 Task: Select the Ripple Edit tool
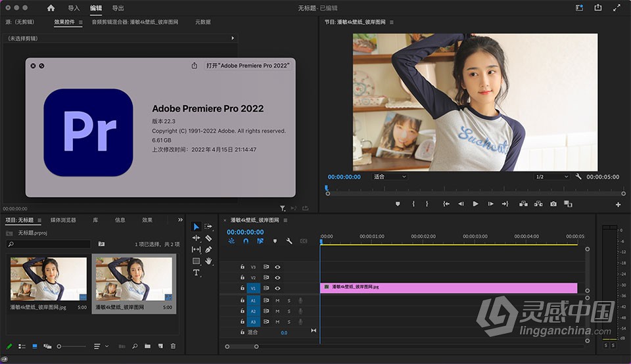click(196, 238)
